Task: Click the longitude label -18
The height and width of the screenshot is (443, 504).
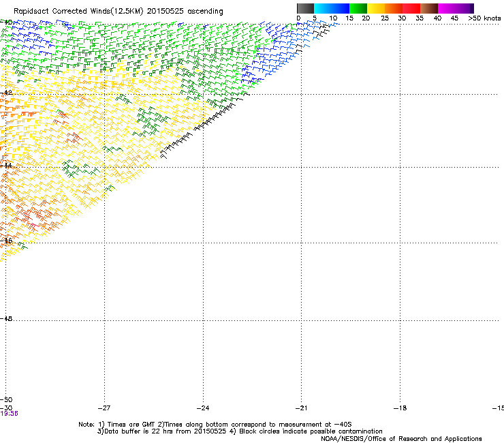Action: 400,408
